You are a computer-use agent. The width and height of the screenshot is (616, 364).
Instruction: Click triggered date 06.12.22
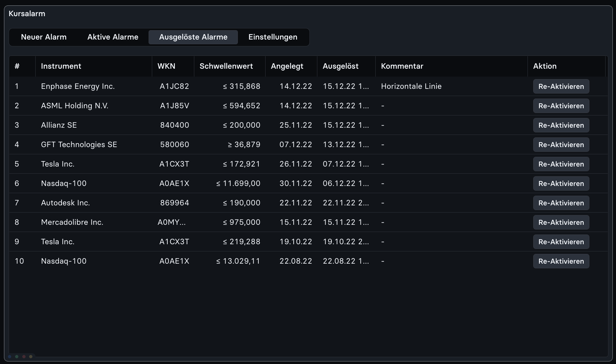tap(346, 183)
